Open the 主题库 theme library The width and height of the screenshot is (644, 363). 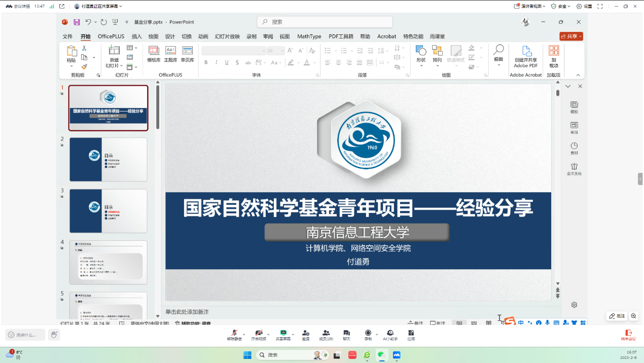pyautogui.click(x=170, y=54)
